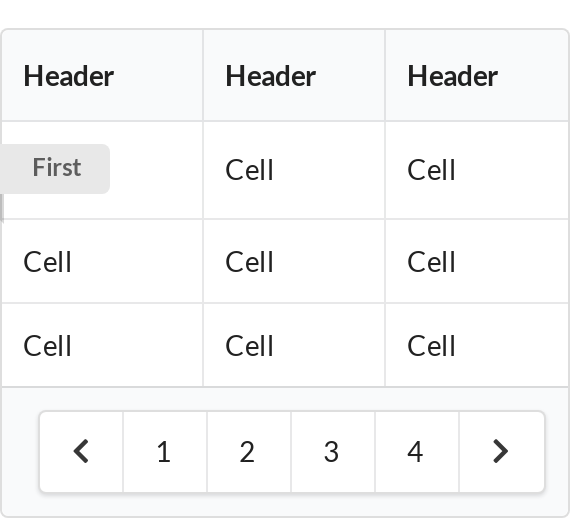Click the middle column Header
The width and height of the screenshot is (570, 518).
point(270,76)
